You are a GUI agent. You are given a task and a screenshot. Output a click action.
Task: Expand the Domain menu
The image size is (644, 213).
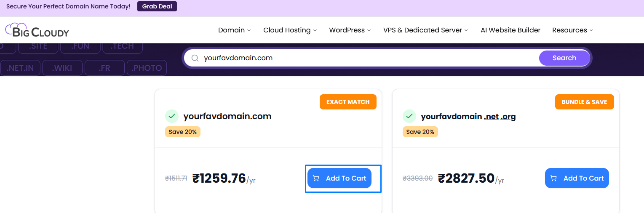click(234, 30)
